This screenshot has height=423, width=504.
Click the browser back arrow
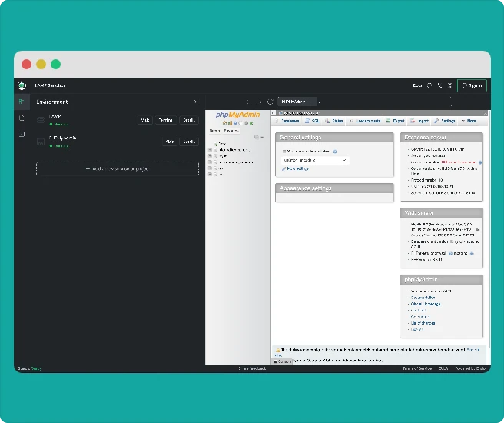(248, 102)
